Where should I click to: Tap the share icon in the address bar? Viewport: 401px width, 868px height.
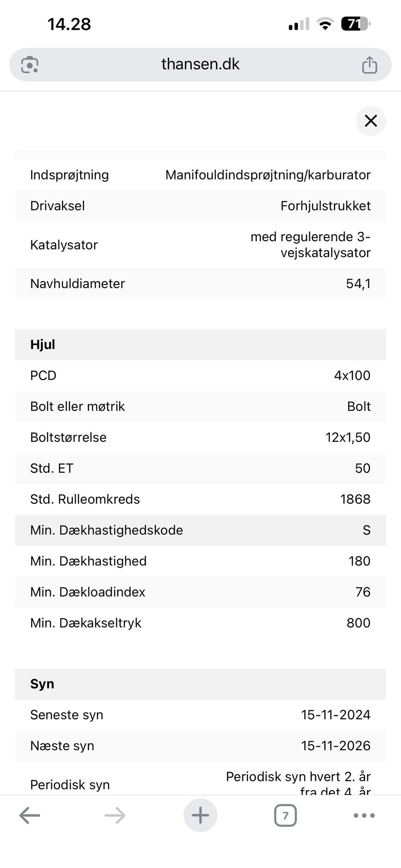click(369, 65)
